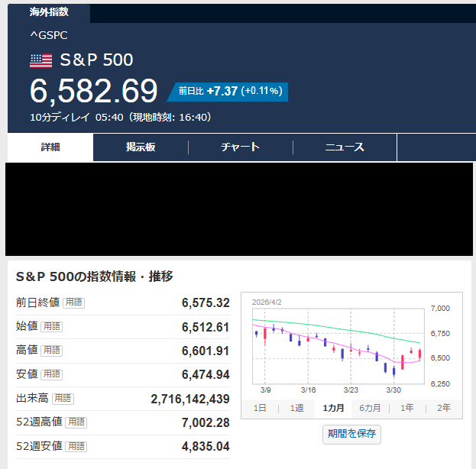Open the チャート tab
476x469 pixels.
pos(240,147)
